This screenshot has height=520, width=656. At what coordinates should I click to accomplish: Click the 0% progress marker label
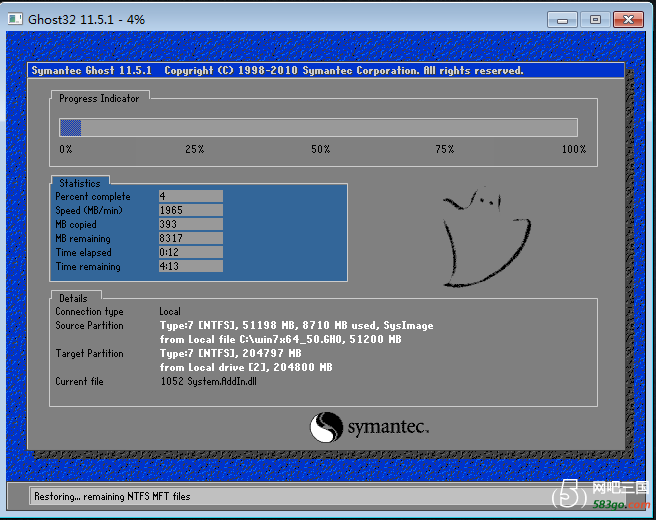pos(66,149)
